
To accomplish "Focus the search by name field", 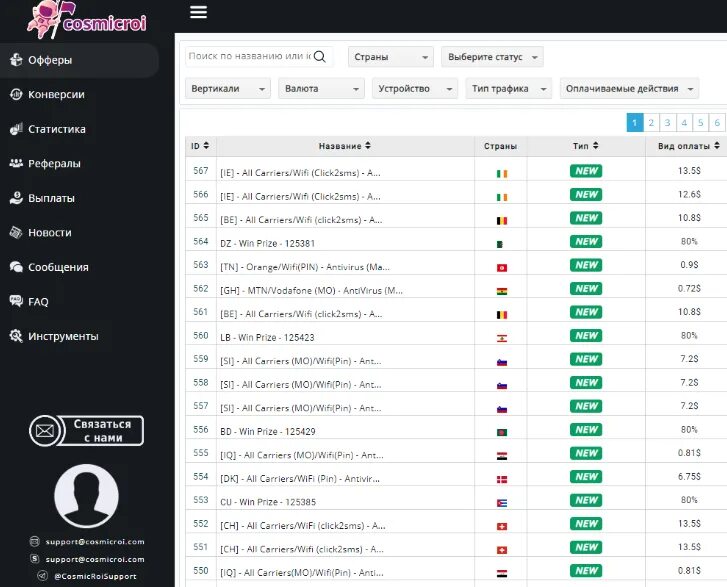I will coord(259,57).
